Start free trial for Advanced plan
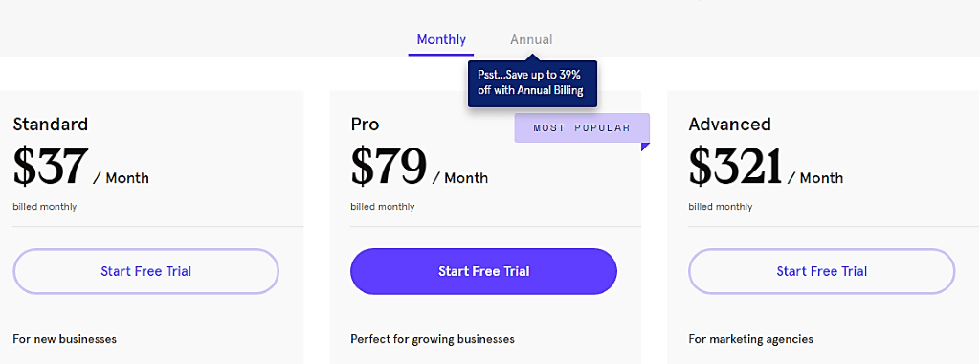The height and width of the screenshot is (364, 980). [822, 271]
